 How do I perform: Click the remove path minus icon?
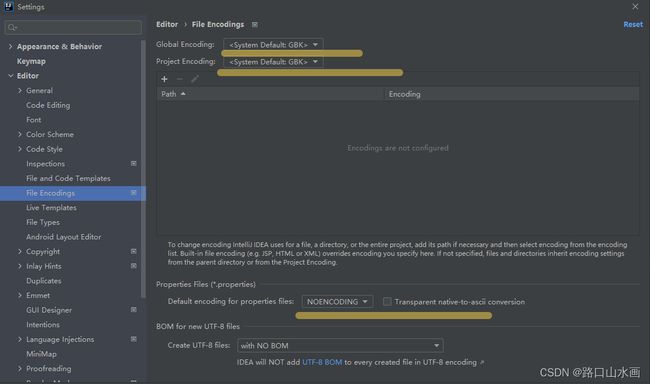tap(179, 79)
